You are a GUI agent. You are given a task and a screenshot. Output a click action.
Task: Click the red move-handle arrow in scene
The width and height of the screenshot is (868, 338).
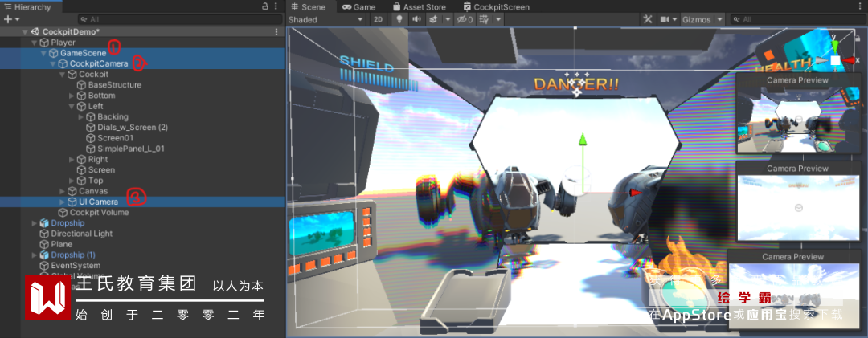[636, 192]
